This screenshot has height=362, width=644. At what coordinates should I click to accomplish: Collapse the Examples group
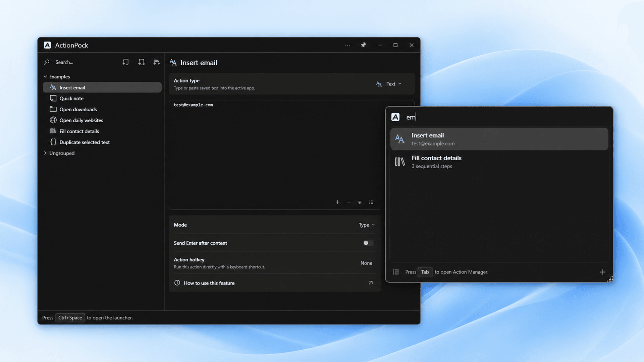[45, 76]
